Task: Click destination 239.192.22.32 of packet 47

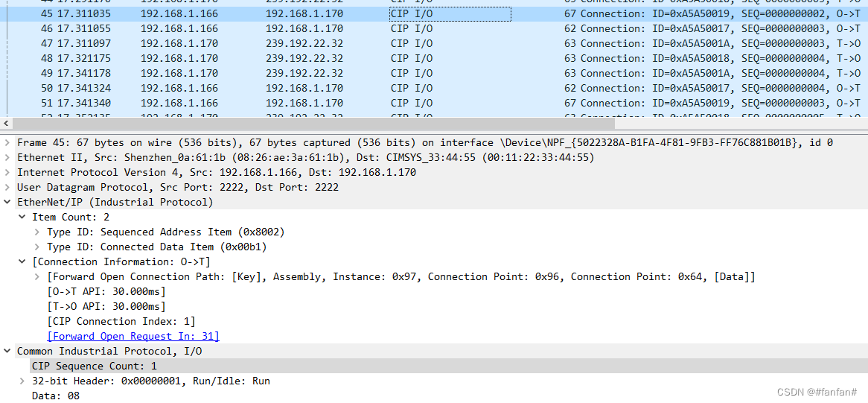Action: tap(304, 43)
